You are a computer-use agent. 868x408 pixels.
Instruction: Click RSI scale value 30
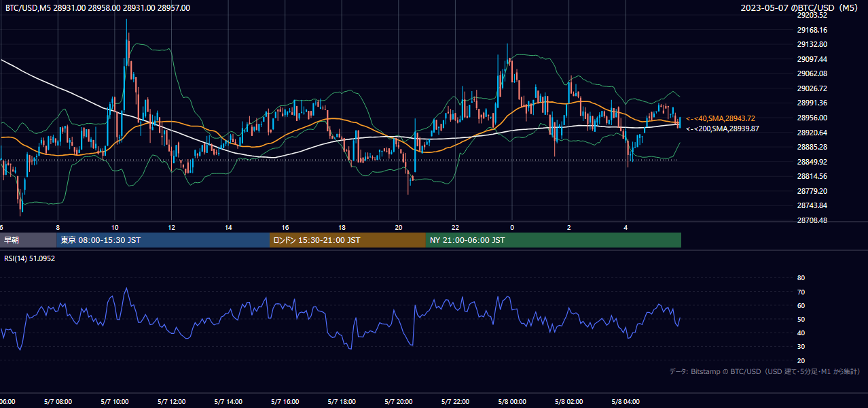pyautogui.click(x=801, y=347)
